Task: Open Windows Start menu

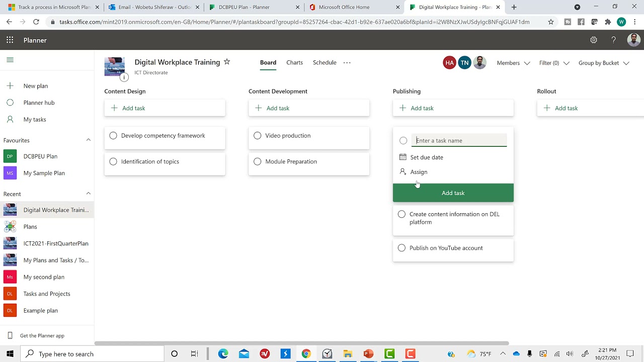Action: pos(10,354)
